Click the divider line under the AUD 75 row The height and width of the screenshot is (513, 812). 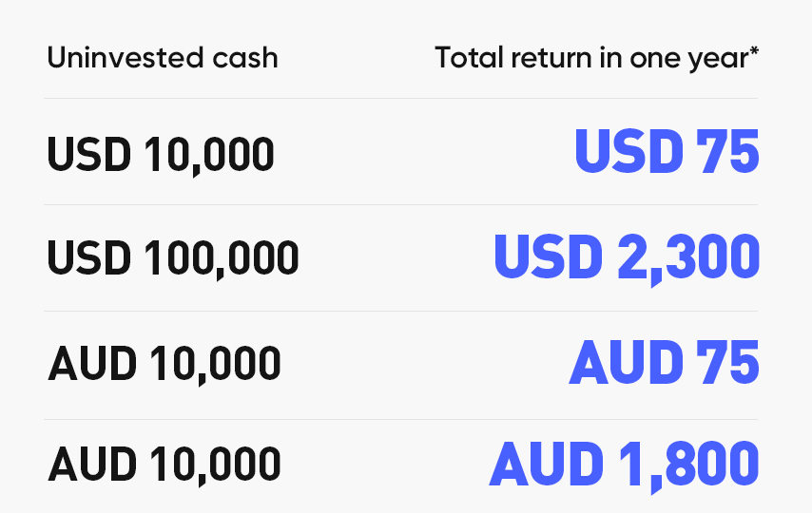tap(401, 419)
